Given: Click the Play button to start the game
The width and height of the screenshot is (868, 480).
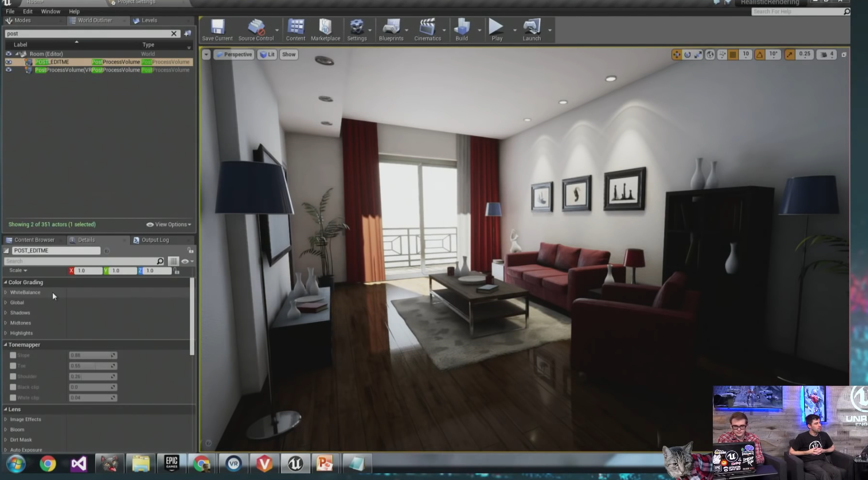Looking at the screenshot, I should [x=496, y=27].
